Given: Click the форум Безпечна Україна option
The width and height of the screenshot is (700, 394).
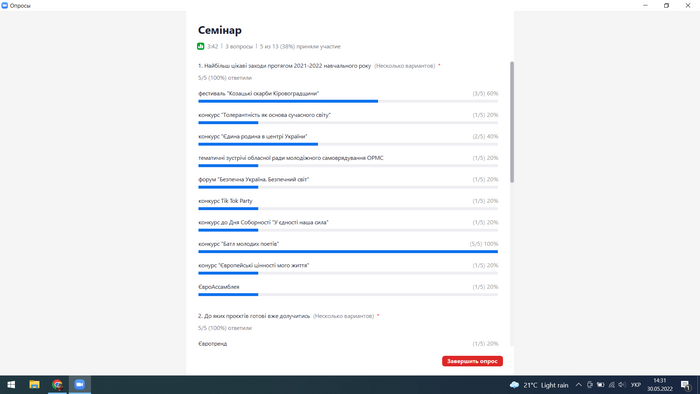Looking at the screenshot, I should tap(254, 179).
